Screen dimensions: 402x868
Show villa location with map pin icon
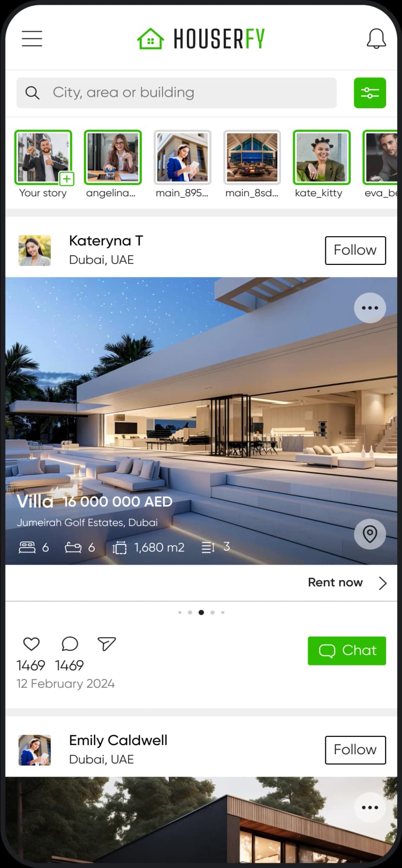(370, 534)
